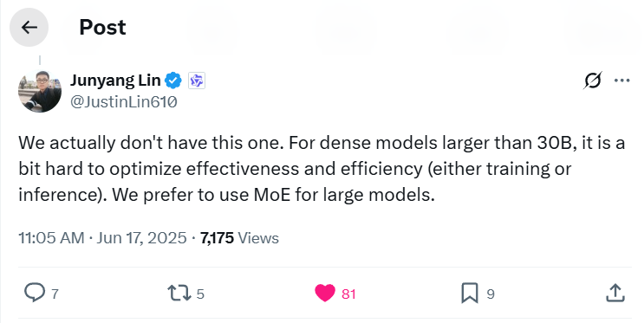644x323 pixels.
Task: View the 7,175 Views analytics
Action: point(239,238)
